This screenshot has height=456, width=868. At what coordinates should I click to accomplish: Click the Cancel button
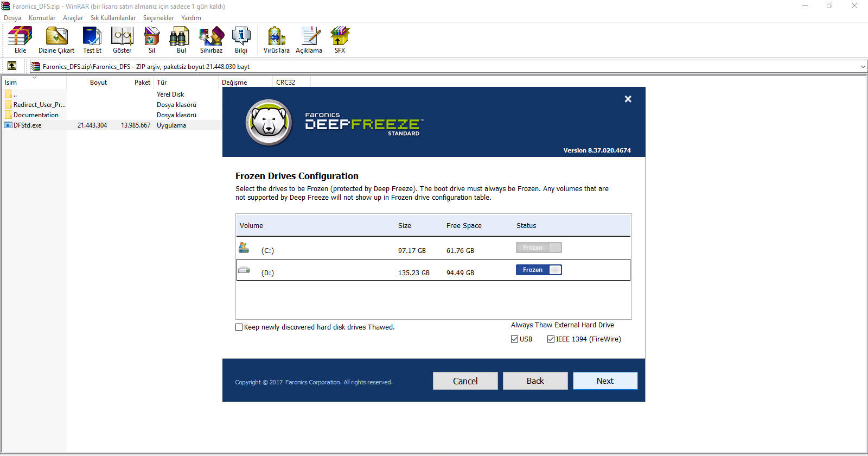465,381
